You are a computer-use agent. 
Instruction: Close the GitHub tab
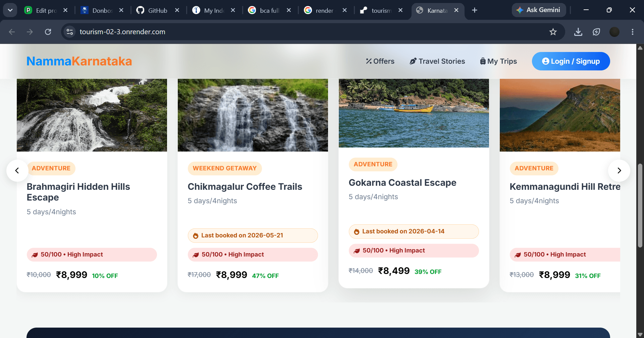pos(177,10)
